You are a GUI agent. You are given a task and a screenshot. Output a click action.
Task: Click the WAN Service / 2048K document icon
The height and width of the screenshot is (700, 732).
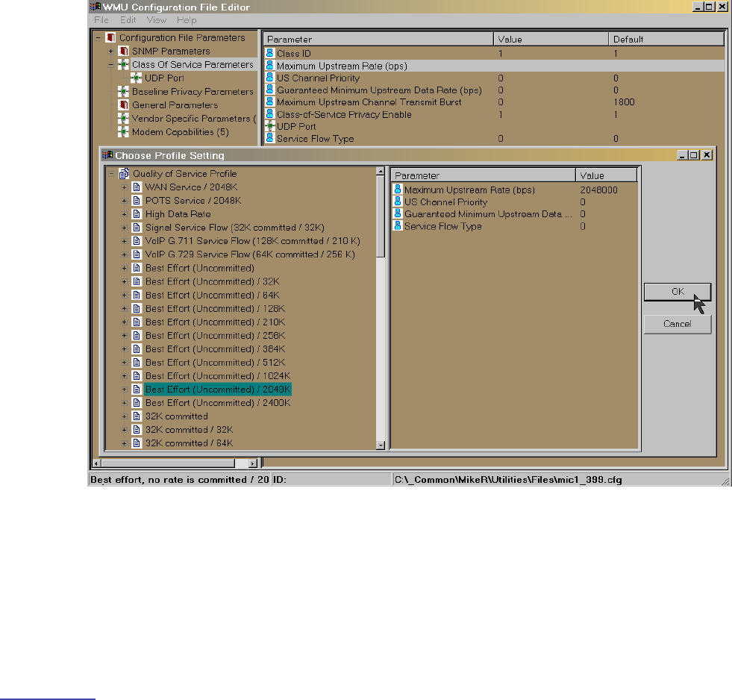(137, 187)
